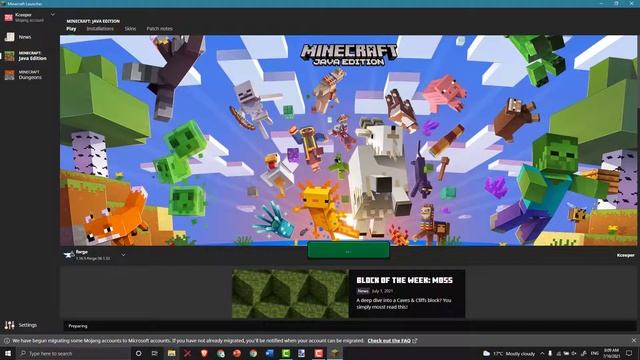Open the weather widget showing Mostly cloudy
The width and height of the screenshot is (640, 360).
[509, 353]
